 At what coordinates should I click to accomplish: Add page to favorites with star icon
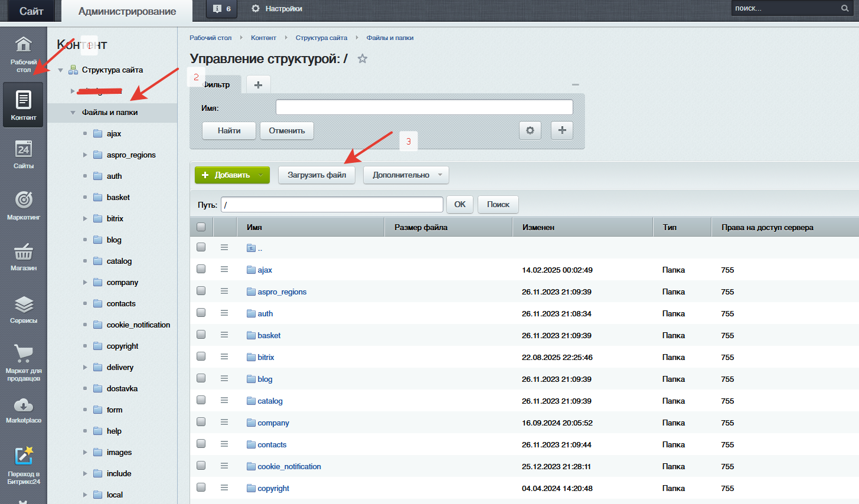click(362, 59)
